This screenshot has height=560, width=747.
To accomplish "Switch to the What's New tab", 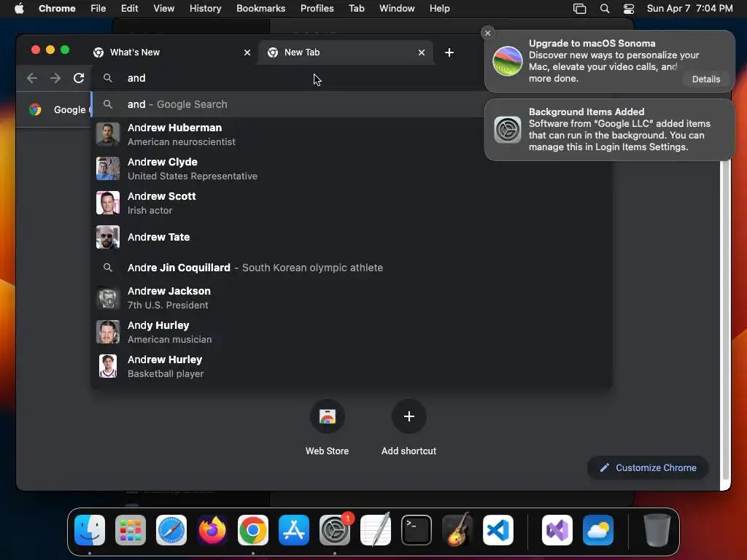I will (171, 52).
